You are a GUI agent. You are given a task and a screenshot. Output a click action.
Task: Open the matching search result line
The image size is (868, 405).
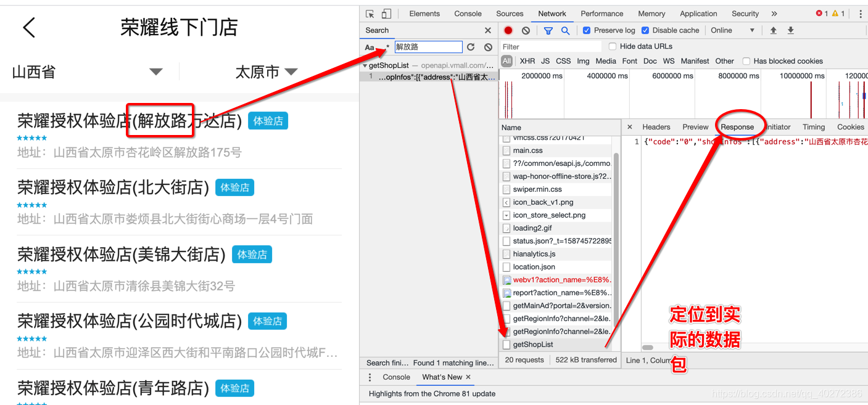(429, 77)
